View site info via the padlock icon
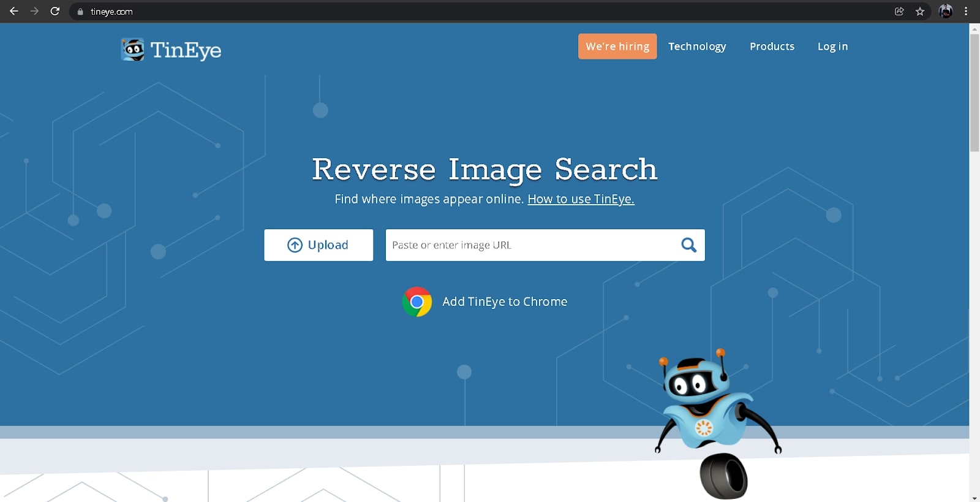Screen dimensions: 980x502 [x=80, y=12]
